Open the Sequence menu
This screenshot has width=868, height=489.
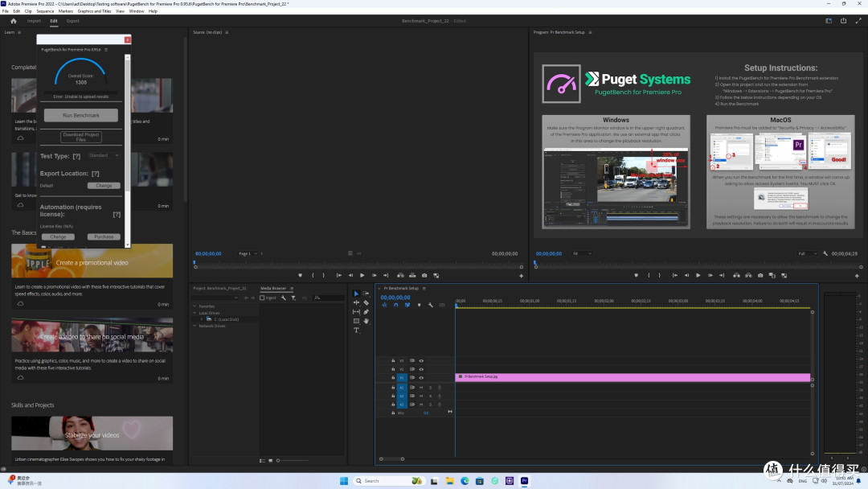[45, 11]
